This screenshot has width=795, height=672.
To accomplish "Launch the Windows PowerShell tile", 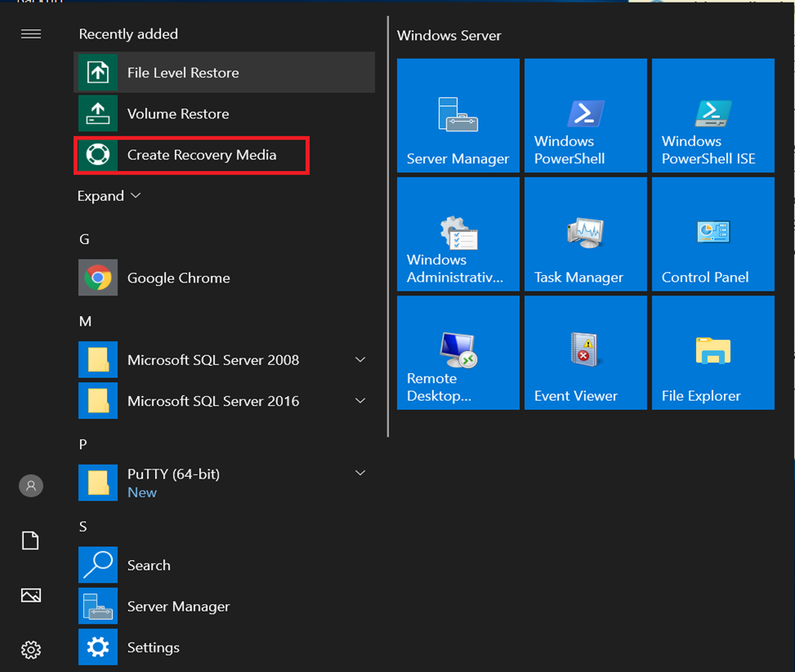I will click(585, 115).
